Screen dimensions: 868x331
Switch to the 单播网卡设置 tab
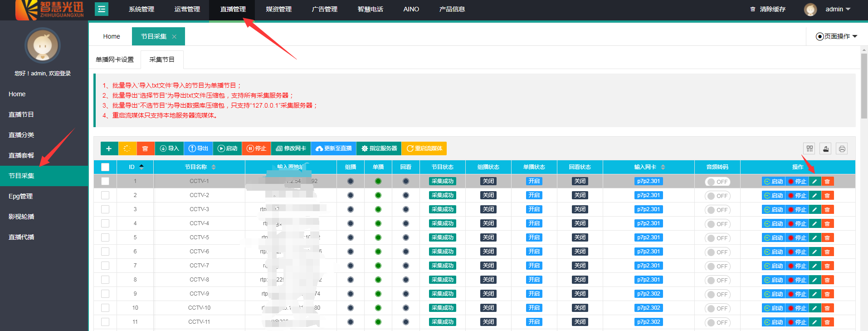click(115, 59)
